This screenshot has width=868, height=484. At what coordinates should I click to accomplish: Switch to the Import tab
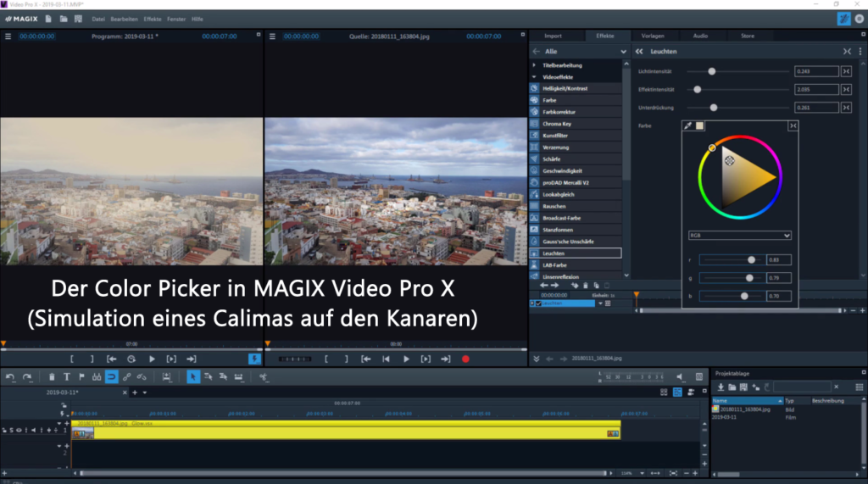[553, 36]
